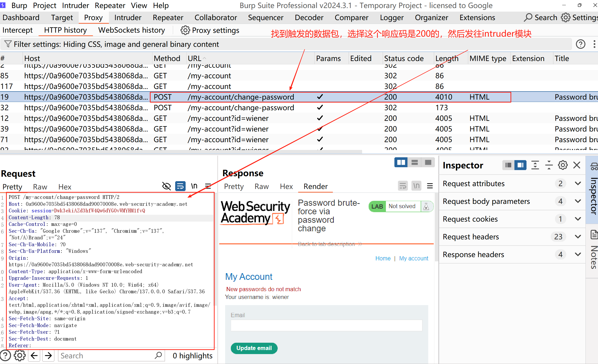The width and height of the screenshot is (598, 364).
Task: Click the help question mark by filter bar
Action: 580,44
